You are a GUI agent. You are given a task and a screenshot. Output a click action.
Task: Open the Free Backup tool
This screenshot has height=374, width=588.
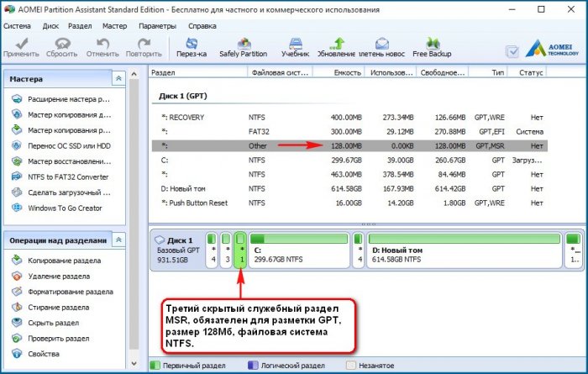432,47
